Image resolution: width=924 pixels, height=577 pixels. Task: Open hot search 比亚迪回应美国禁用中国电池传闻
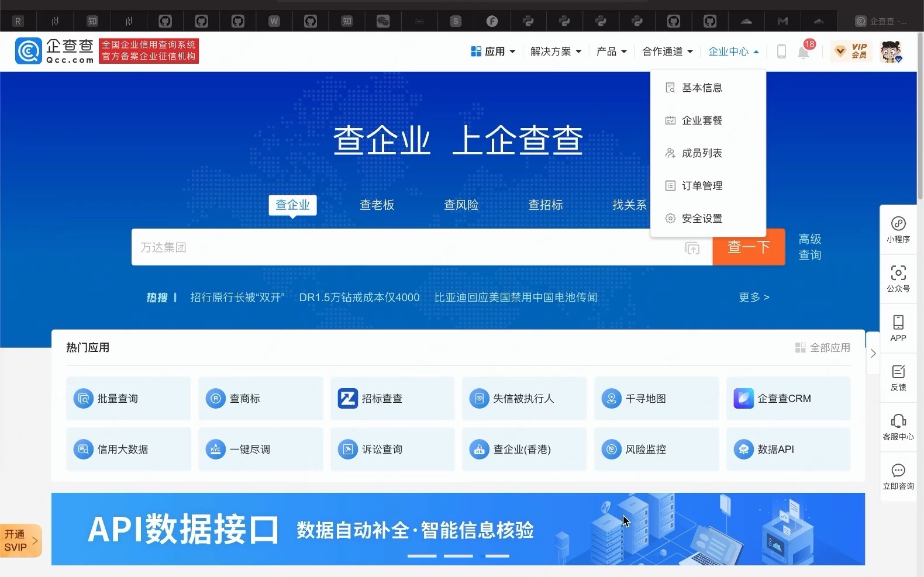pyautogui.click(x=516, y=298)
